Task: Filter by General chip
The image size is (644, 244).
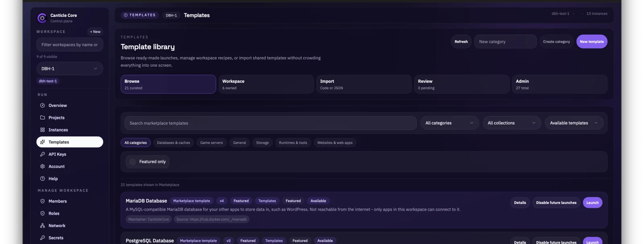Action: 239,143
